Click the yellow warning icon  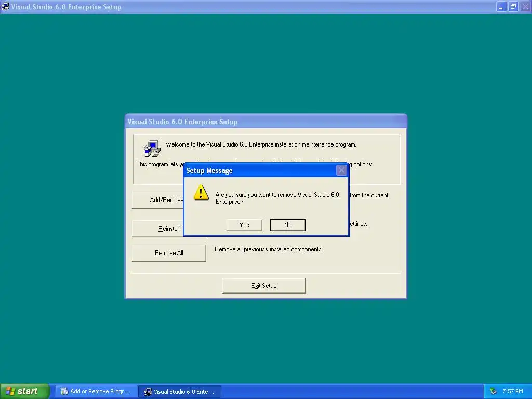201,193
